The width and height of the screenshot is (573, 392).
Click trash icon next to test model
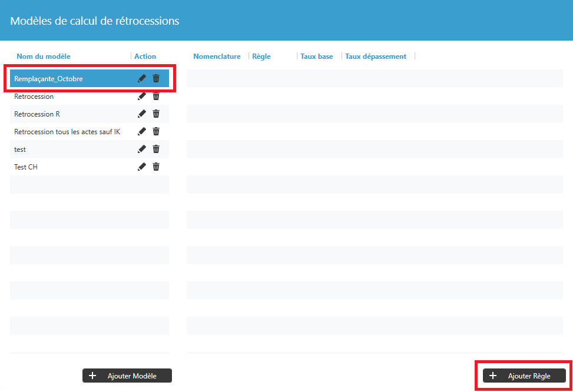tap(156, 149)
